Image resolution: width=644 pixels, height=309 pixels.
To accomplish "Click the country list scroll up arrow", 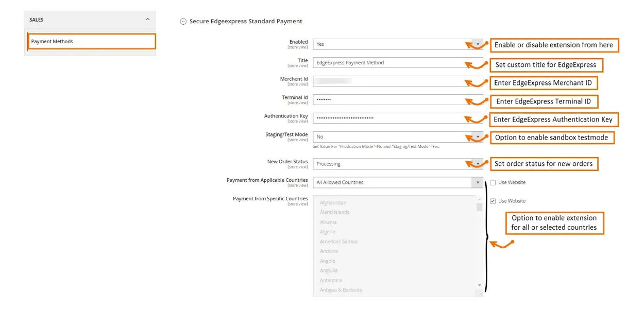I will tap(479, 199).
